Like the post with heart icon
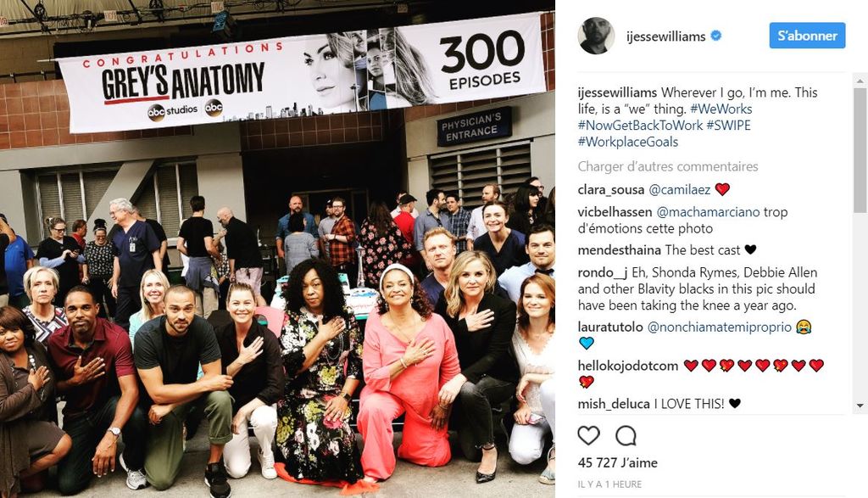The height and width of the screenshot is (498, 868). 588,436
